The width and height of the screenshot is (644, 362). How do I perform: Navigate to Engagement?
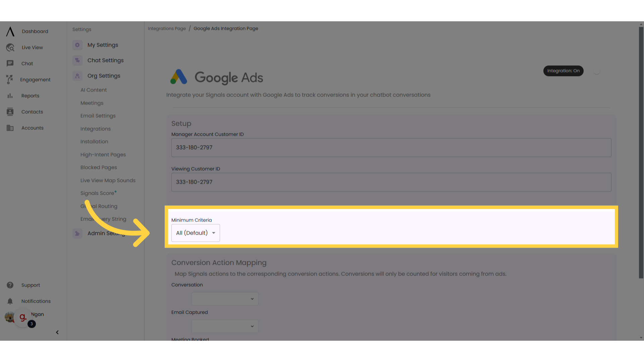pos(35,80)
